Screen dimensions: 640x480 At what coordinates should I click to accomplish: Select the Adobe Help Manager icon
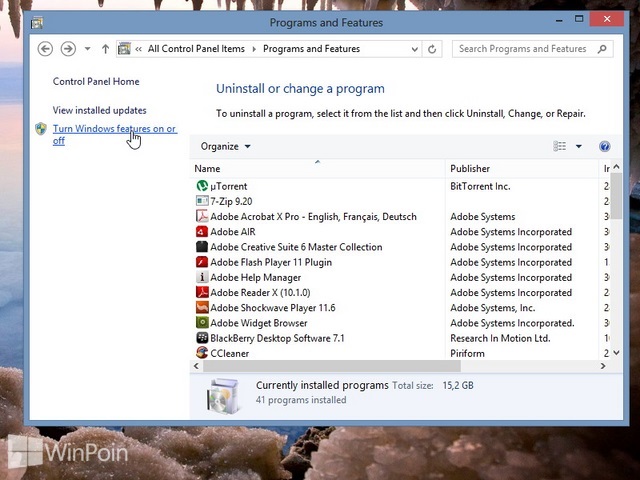coord(202,277)
